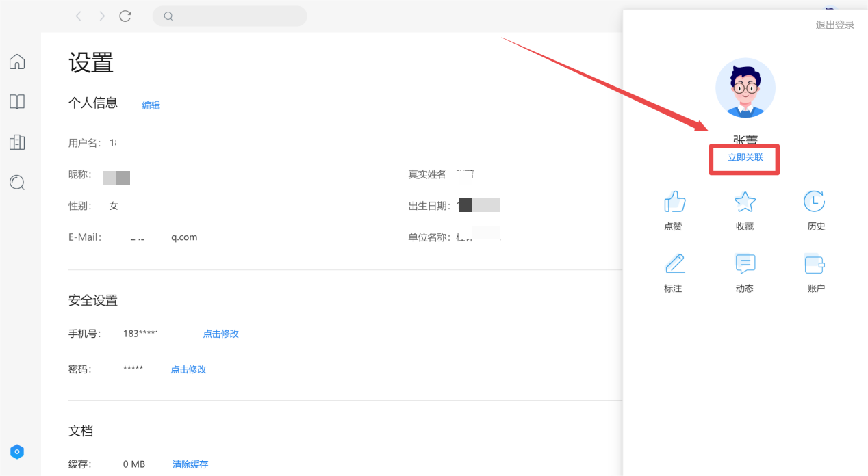Image resolution: width=868 pixels, height=476 pixels.
Task: Open the Home icon in left sidebar
Action: [17, 62]
